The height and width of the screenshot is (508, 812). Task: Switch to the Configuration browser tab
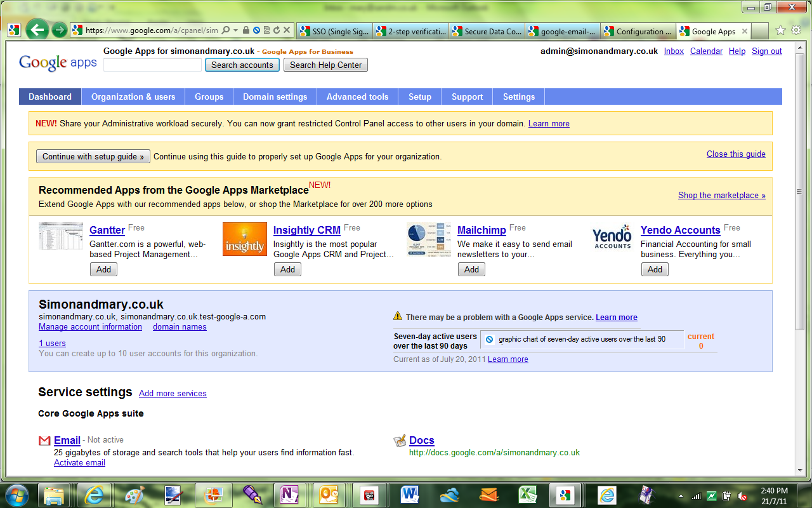click(639, 31)
